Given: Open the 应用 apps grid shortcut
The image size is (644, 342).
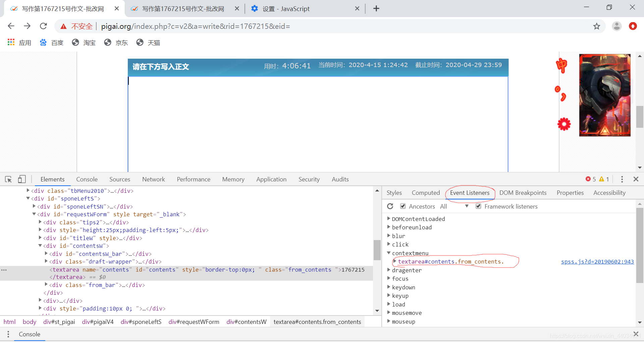Looking at the screenshot, I should click(19, 43).
